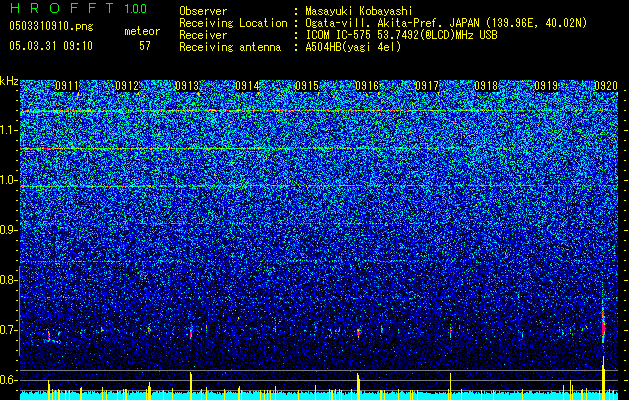
Task: Click the antenna text A504HB(yagi 4el)
Action: pos(353,47)
